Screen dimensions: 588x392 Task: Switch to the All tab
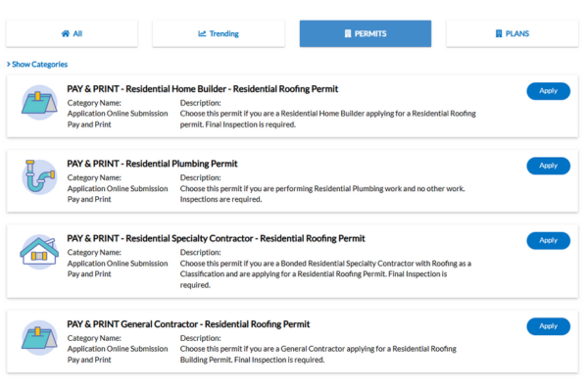coord(72,33)
